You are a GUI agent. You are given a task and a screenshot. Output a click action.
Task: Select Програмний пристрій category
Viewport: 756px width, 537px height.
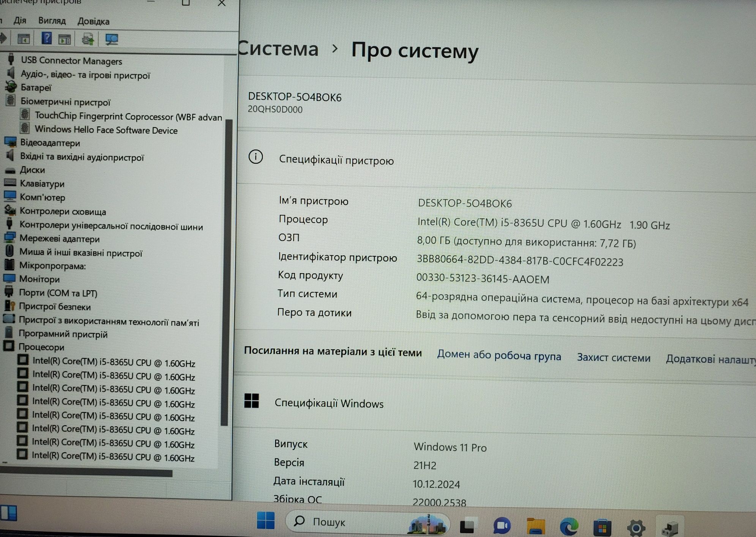point(63,334)
